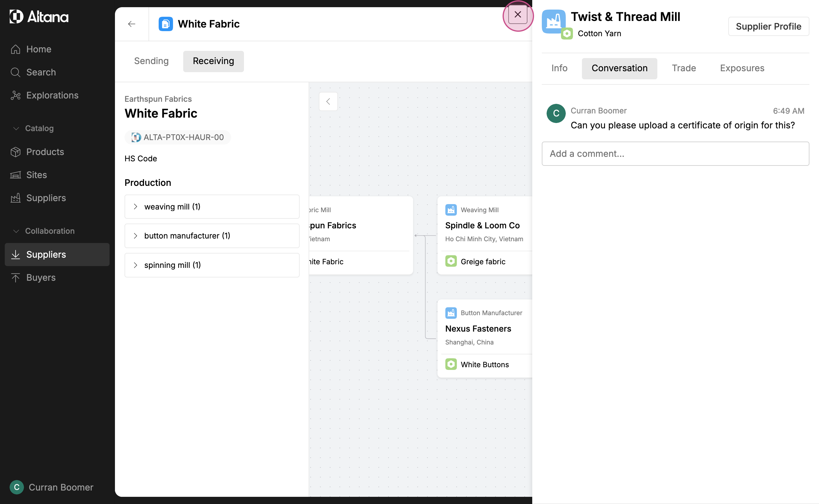
Task: Click the White Buttons product icon
Action: click(x=451, y=364)
